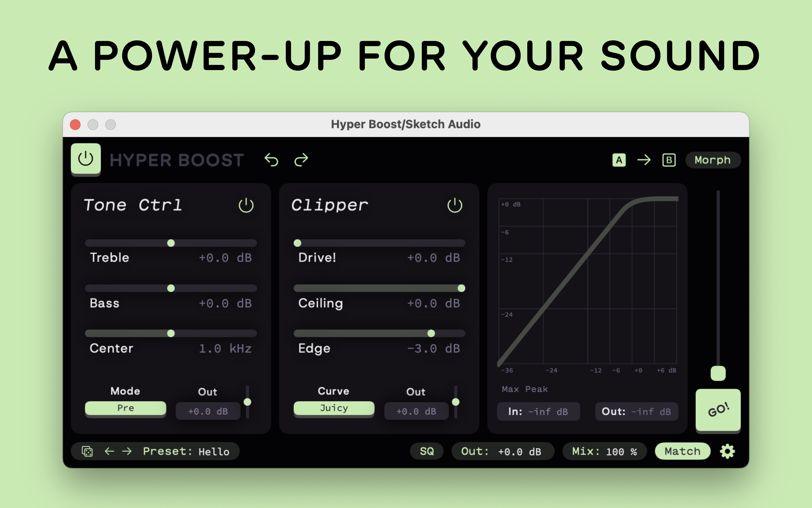Select the B preset slot
The height and width of the screenshot is (508, 812).
coord(669,160)
